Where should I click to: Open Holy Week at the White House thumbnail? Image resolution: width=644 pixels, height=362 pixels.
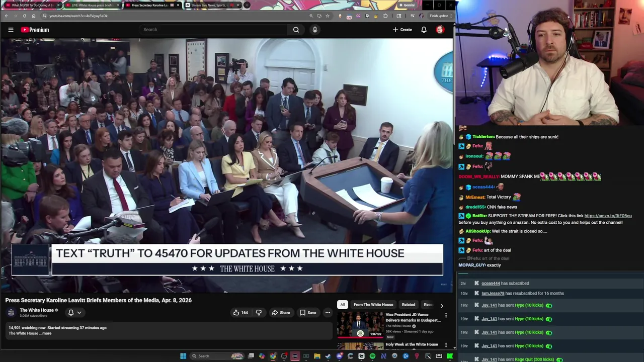[360, 346]
